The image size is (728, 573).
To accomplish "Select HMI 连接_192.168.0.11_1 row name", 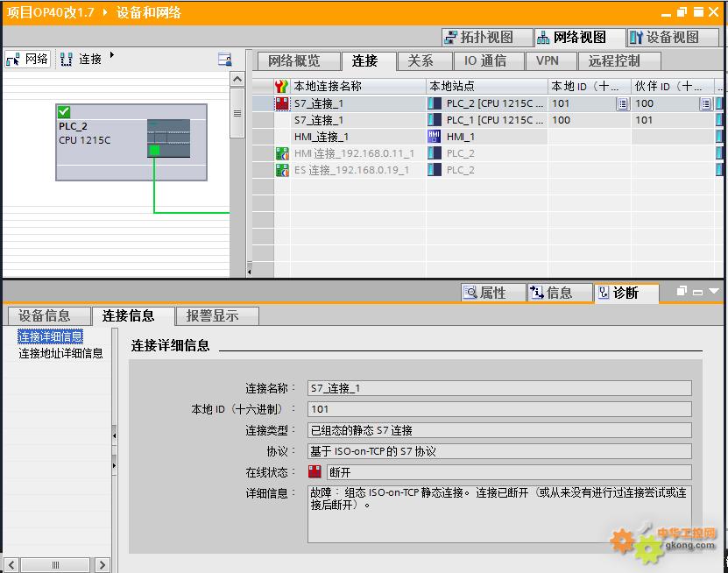I will [x=354, y=153].
